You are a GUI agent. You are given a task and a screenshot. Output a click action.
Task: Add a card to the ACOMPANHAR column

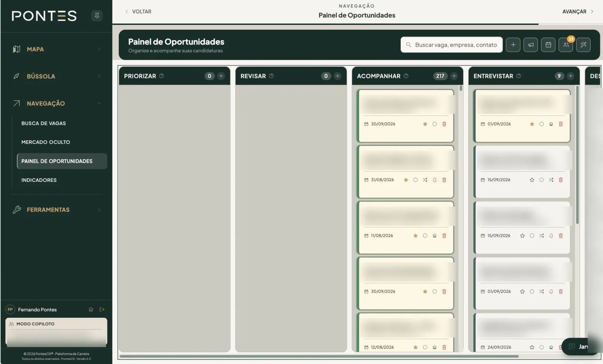pos(454,76)
